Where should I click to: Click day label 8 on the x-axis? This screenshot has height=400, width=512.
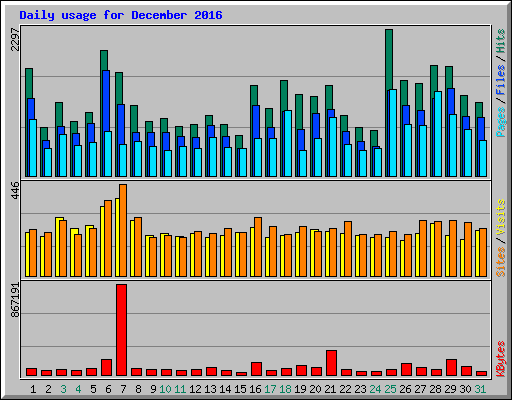pos(138,389)
